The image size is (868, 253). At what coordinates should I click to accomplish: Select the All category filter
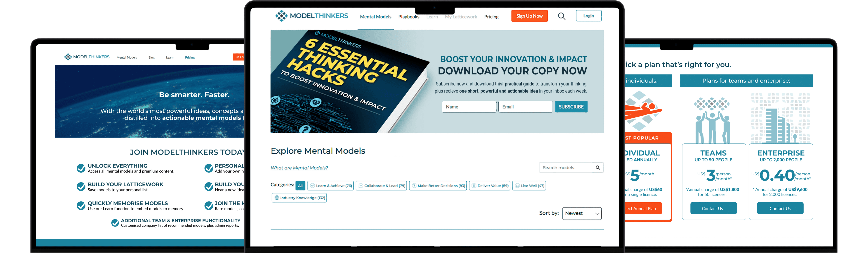300,186
